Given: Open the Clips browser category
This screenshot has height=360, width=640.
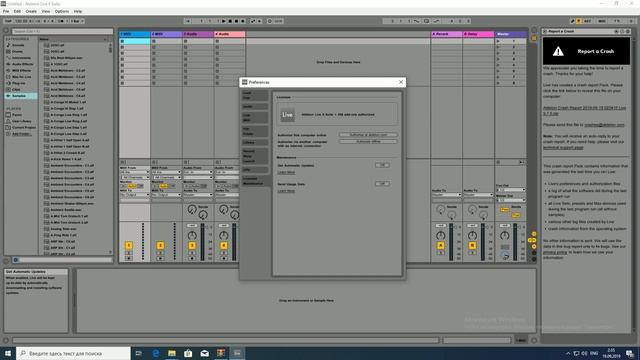Looking at the screenshot, I should pyautogui.click(x=16, y=89).
